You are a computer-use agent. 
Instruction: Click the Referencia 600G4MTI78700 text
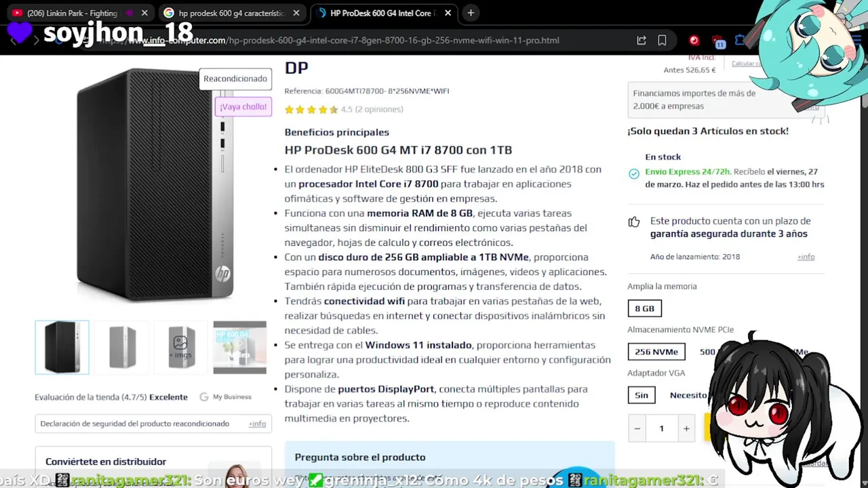coord(367,91)
